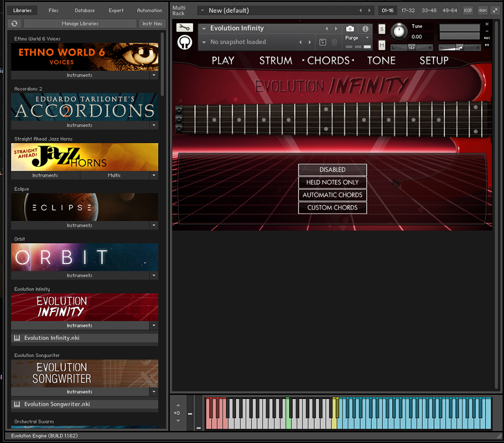Screen dimensions: 504x443
Task: Load the previous snapshot arrow
Action: (x=300, y=42)
